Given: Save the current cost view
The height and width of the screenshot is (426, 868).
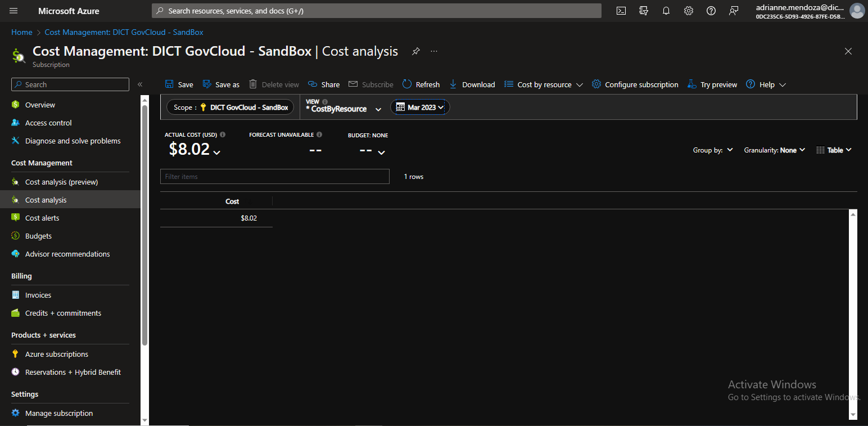Looking at the screenshot, I should click(179, 84).
